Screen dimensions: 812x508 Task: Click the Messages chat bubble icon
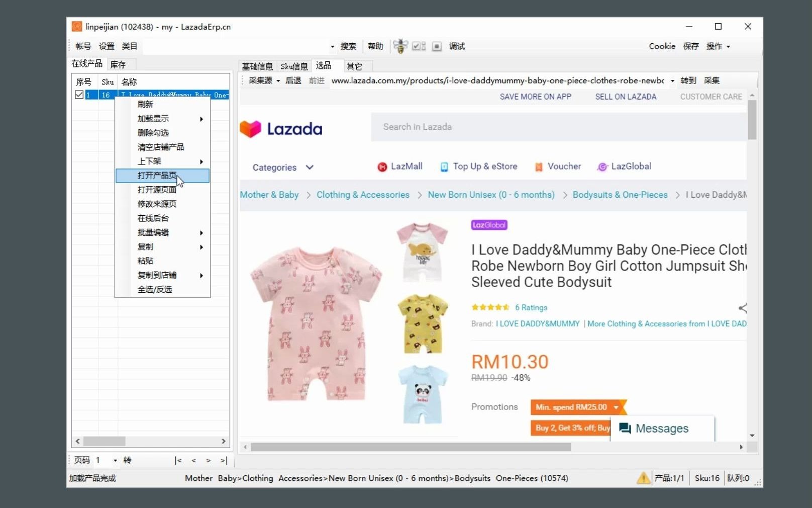coord(625,428)
